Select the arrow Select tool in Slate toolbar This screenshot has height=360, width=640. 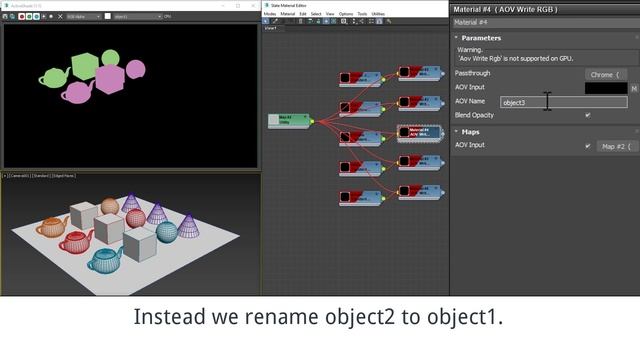click(266, 21)
